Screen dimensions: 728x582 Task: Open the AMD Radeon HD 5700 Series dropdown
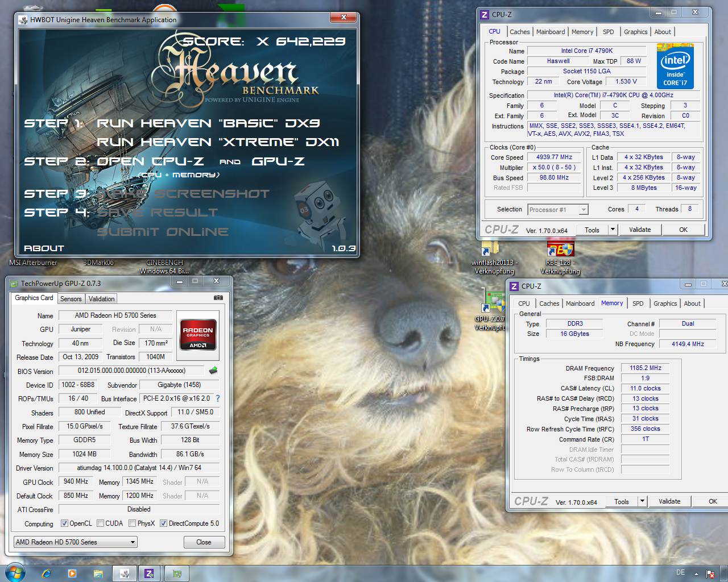tap(75, 542)
